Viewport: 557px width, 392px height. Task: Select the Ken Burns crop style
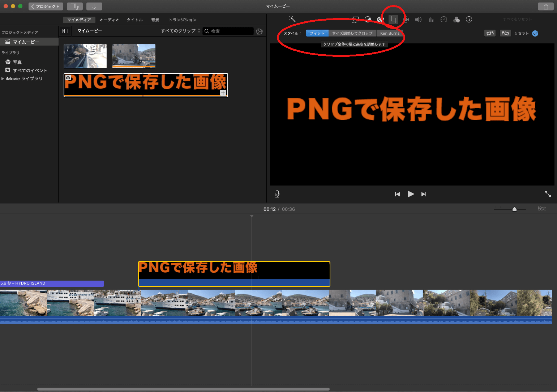click(x=390, y=33)
